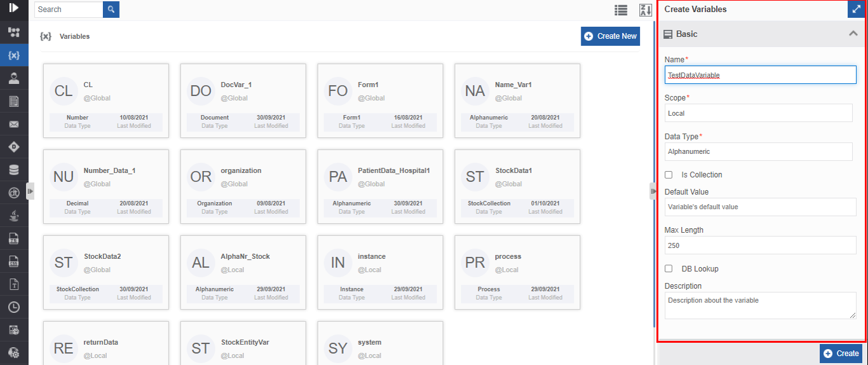Open the returnData variable card

click(x=106, y=343)
